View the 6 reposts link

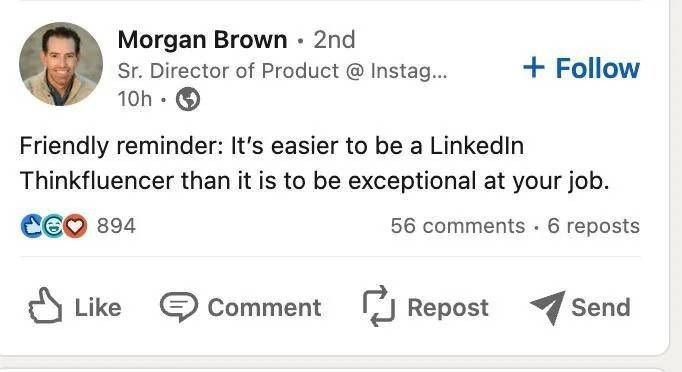pos(593,226)
